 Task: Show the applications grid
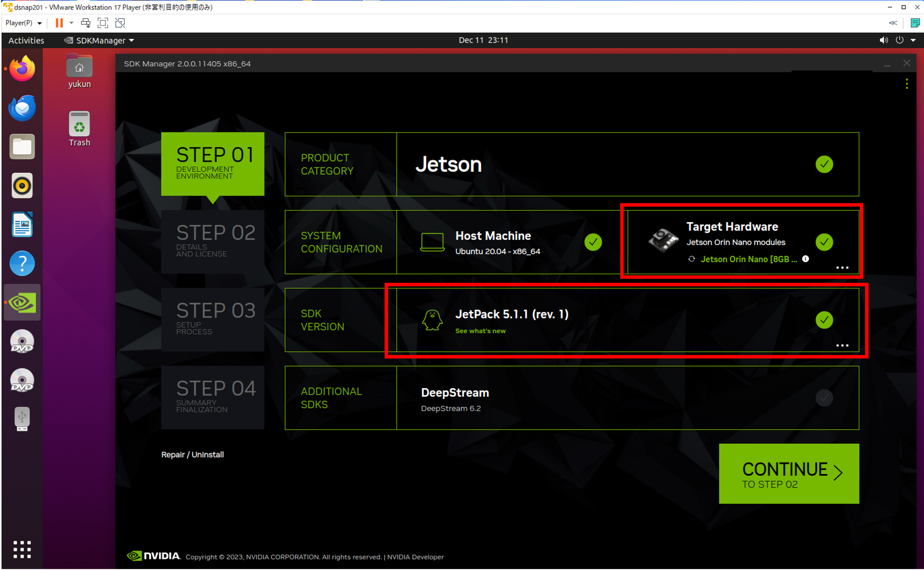point(22,549)
